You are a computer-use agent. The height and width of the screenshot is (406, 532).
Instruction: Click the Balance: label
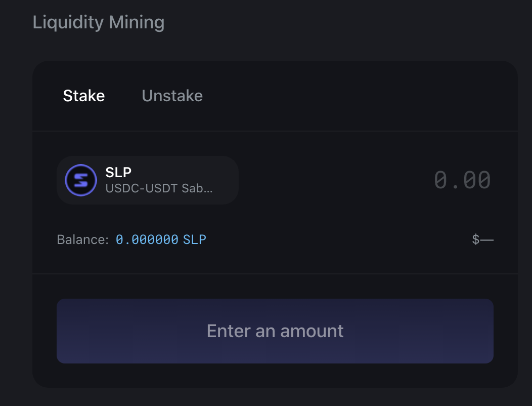[x=82, y=239]
